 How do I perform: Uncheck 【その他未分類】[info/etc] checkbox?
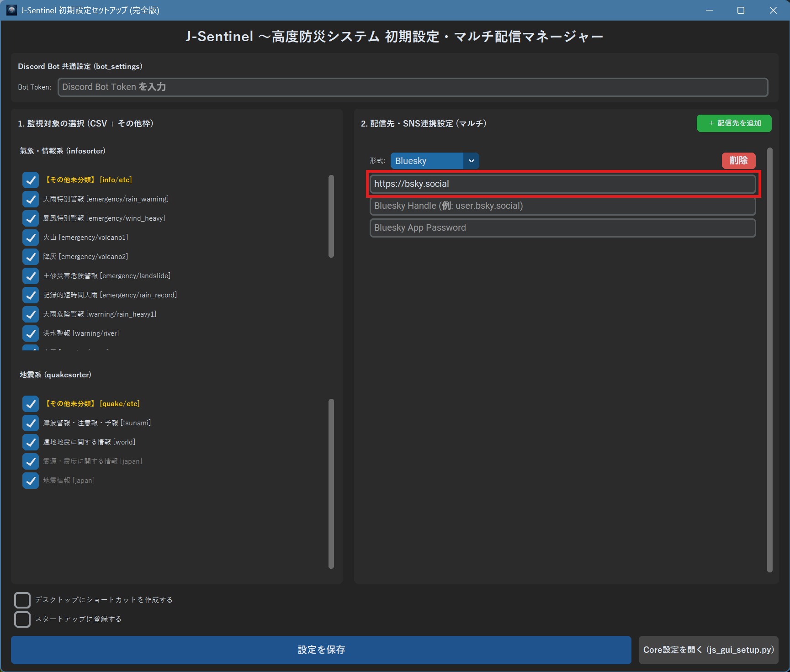pos(31,180)
